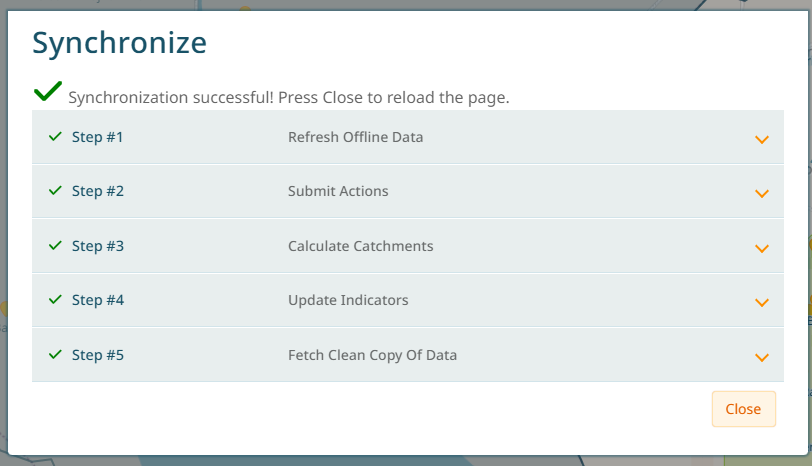812x466 pixels.
Task: Click the green checkmark beside Step #4
Action: click(x=55, y=299)
